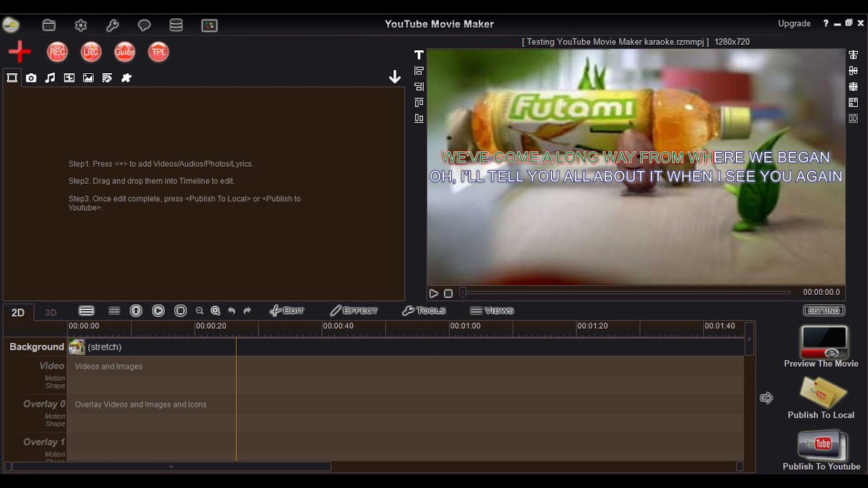868x488 pixels.
Task: Open the TPL templates tool
Action: 158,52
